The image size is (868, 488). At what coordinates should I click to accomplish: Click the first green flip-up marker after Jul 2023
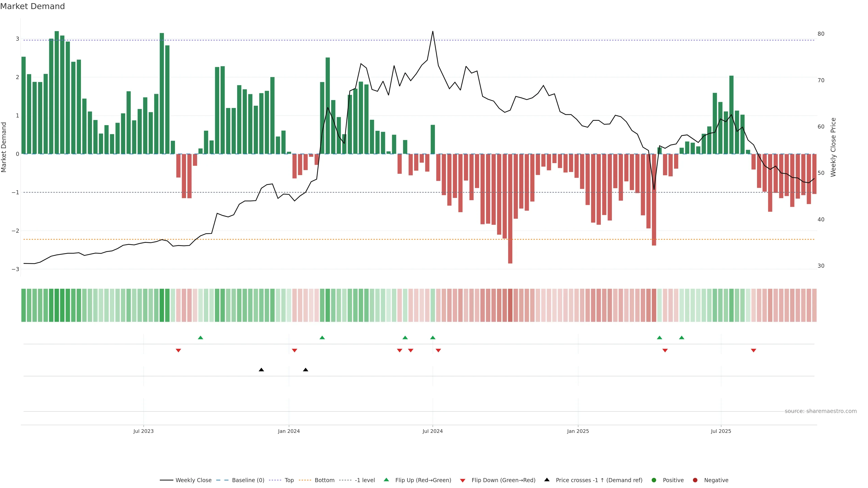[x=200, y=338]
